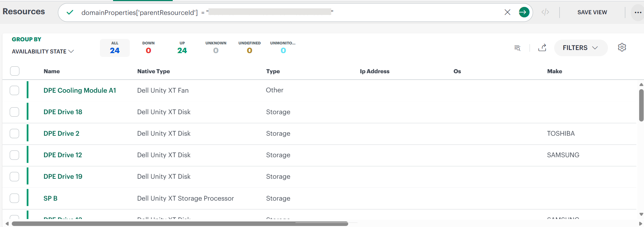Click Dell Unity XT Storage Processor cell
644x227 pixels.
point(186,198)
